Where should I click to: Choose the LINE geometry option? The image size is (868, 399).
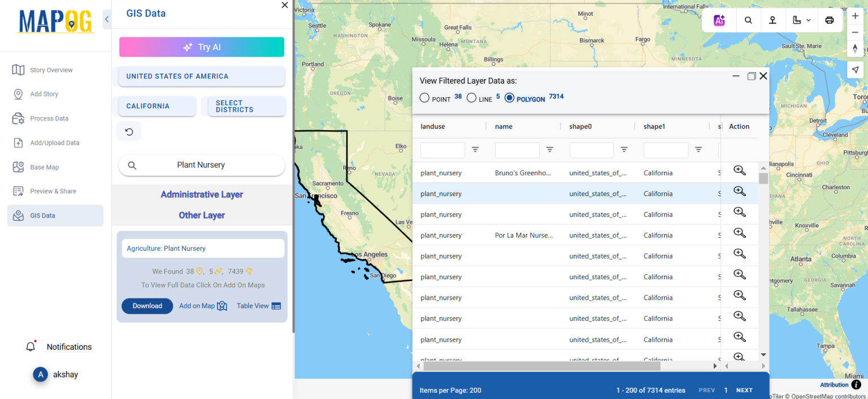coord(472,97)
